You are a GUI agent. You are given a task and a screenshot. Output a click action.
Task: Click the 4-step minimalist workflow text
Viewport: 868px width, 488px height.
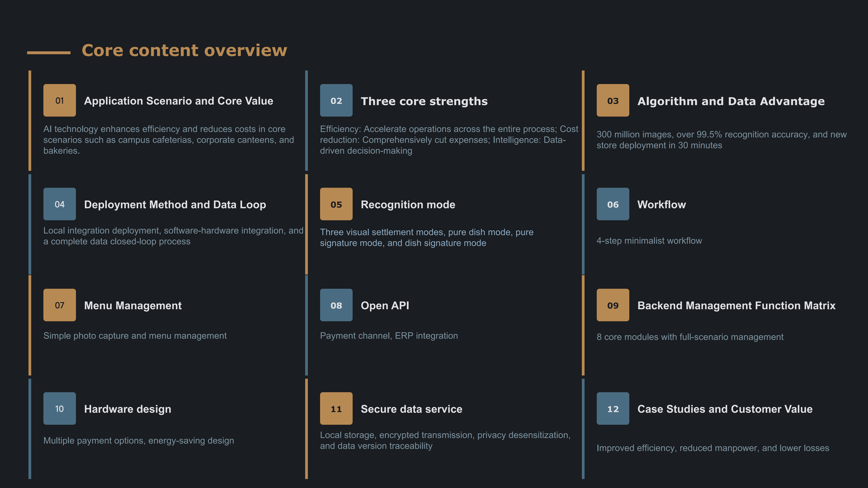click(649, 241)
